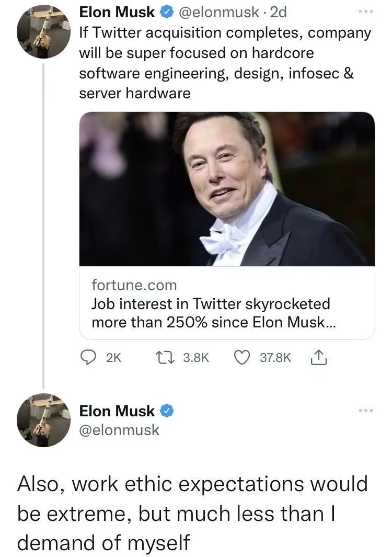Open the fortune.com domain link
Viewport: 392px width, 557px height.
[134, 286]
